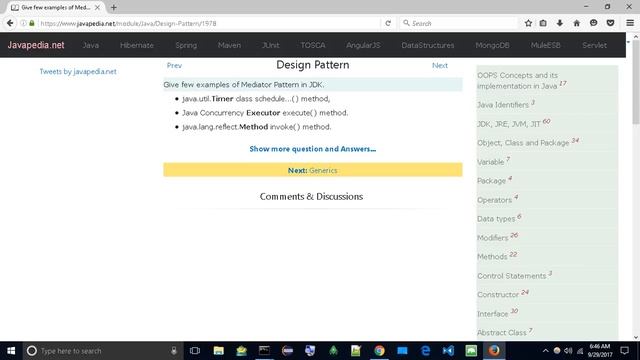Open the Downloads arrow icon

(x=560, y=23)
